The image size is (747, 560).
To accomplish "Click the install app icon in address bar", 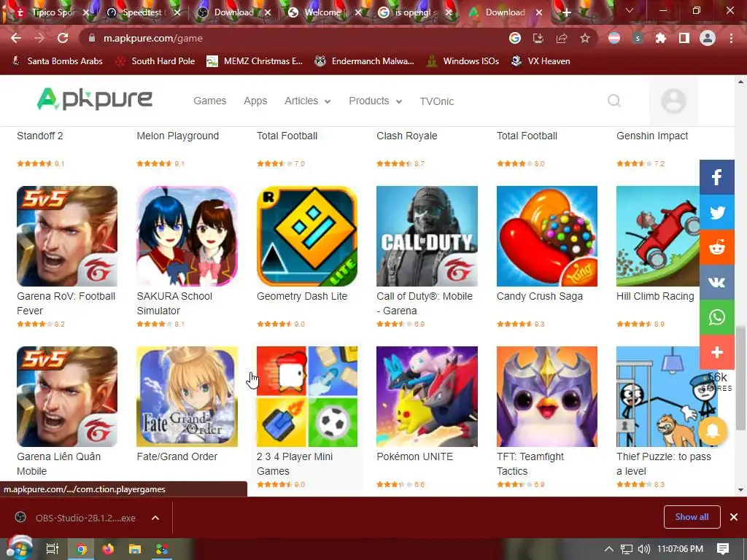I will click(538, 38).
